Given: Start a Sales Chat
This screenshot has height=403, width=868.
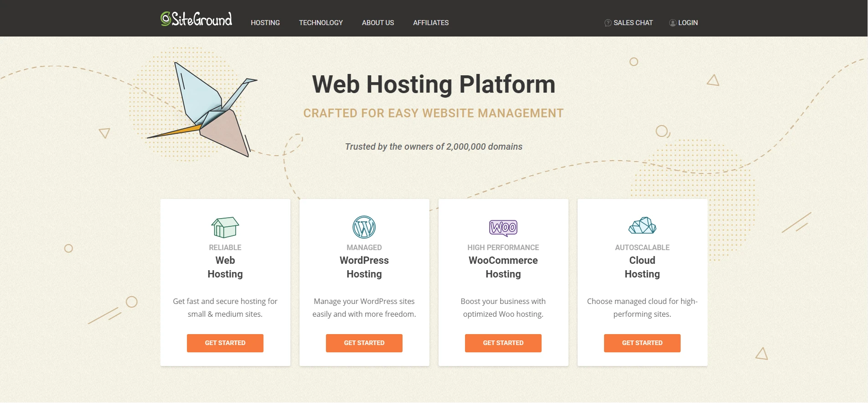Looking at the screenshot, I should click(633, 23).
